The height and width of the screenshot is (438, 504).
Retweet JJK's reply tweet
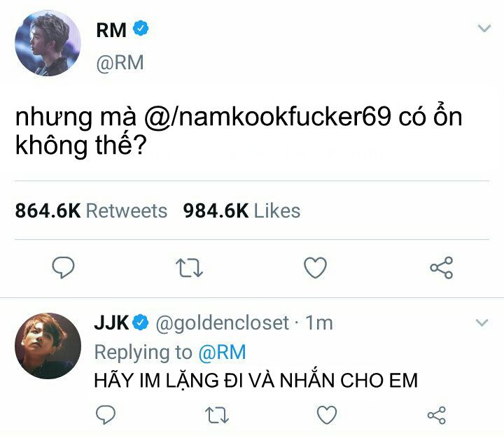tap(217, 415)
